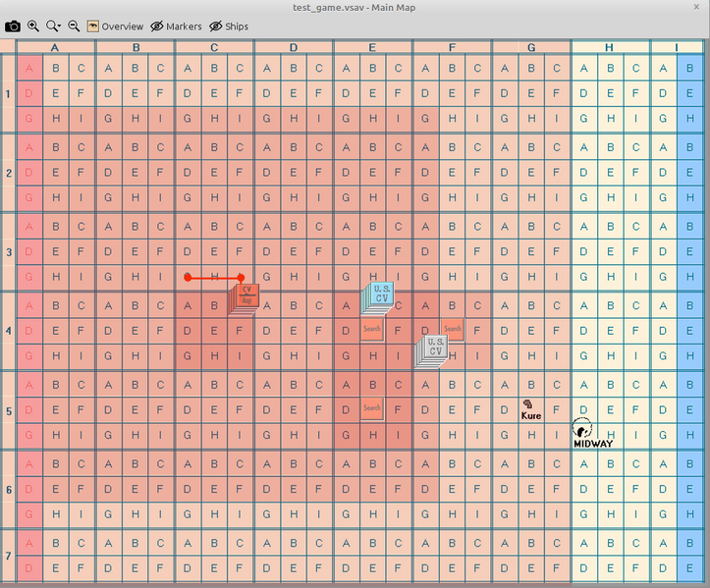Select cell A of zone D1
This screenshot has width=710, height=588.
pyautogui.click(x=267, y=69)
